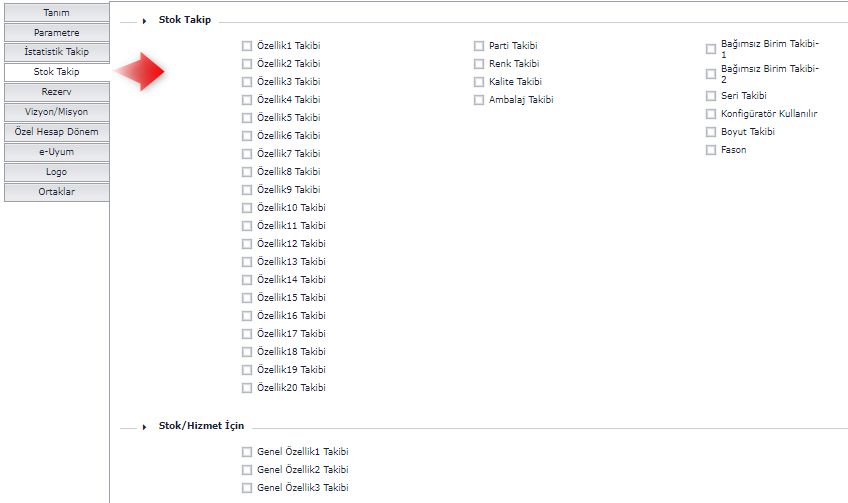Viewport: 848px width, 503px height.
Task: Switch to the e-Uyum tab
Action: point(55,152)
